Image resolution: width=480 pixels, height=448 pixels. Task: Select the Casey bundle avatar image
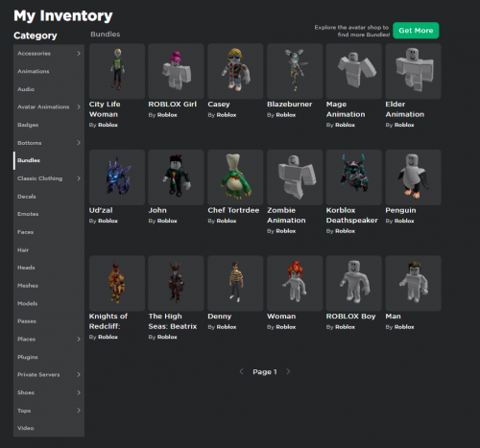[235, 71]
